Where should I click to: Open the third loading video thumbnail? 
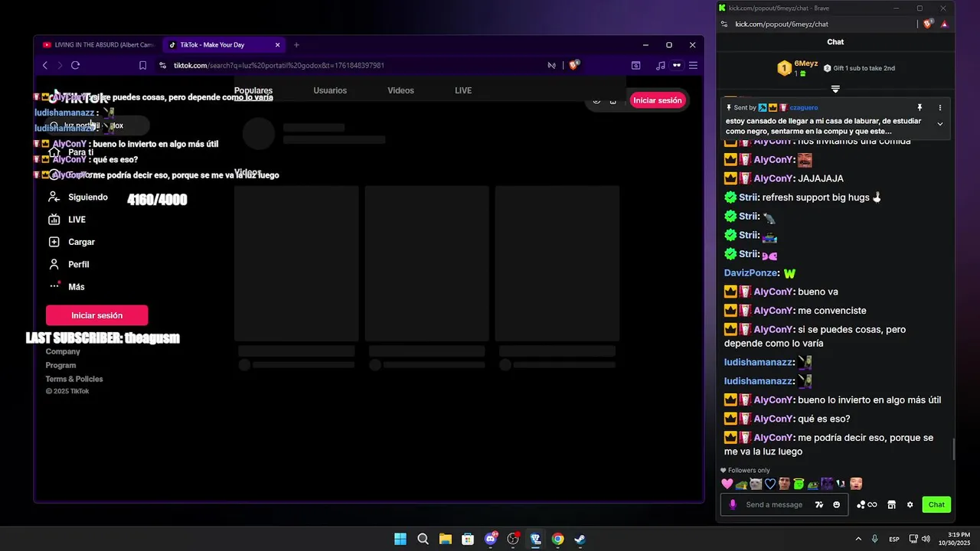557,263
